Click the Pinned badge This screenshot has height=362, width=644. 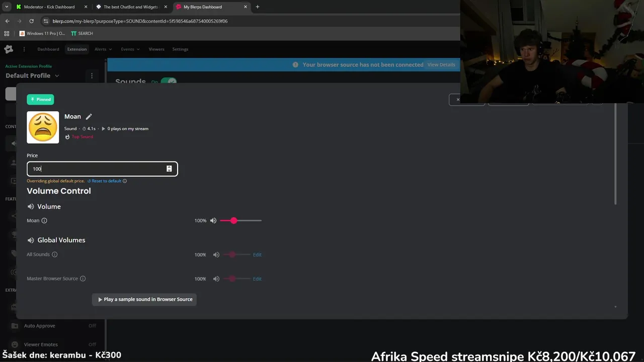[40, 100]
